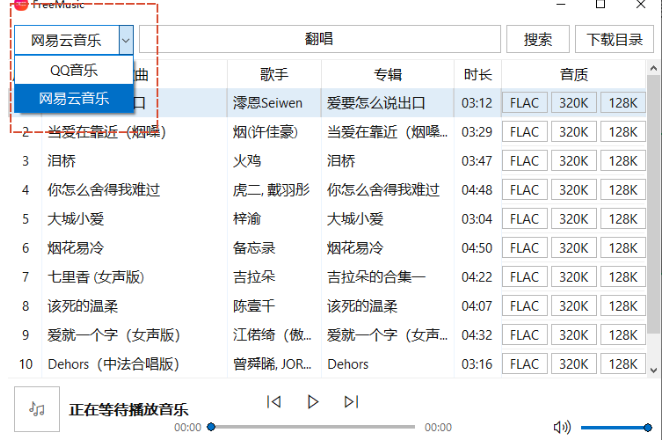Select song title 你怎么舍得我难过
The height and width of the screenshot is (443, 667).
103,190
